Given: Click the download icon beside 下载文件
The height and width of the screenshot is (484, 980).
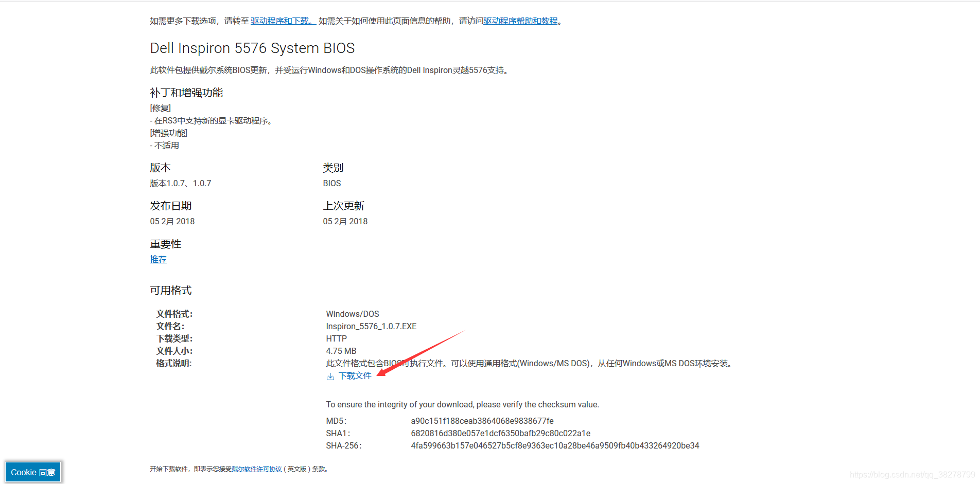Looking at the screenshot, I should click(x=330, y=377).
